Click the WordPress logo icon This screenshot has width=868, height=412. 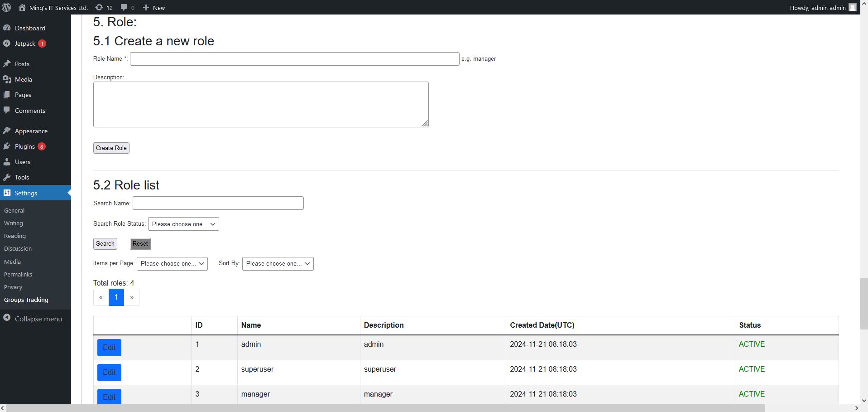tap(7, 7)
